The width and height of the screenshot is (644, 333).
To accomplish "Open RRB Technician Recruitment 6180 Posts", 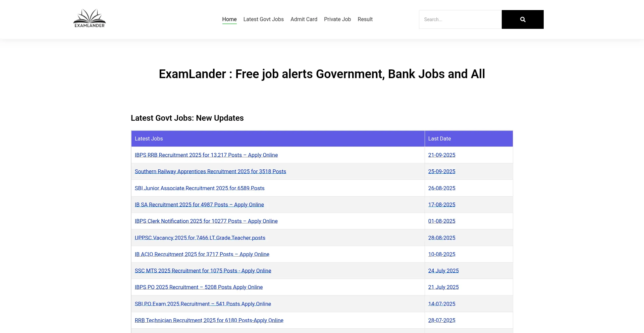I will point(209,320).
